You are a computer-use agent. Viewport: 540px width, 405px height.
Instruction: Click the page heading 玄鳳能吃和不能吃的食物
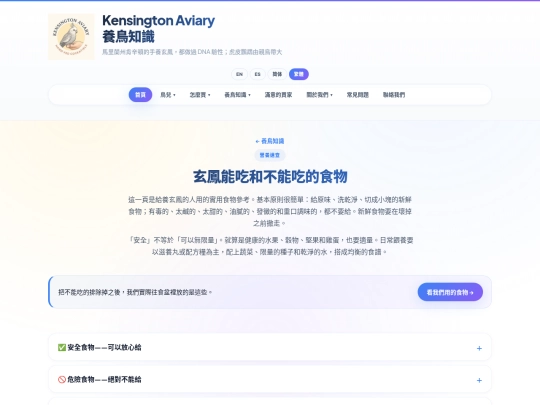click(x=270, y=177)
